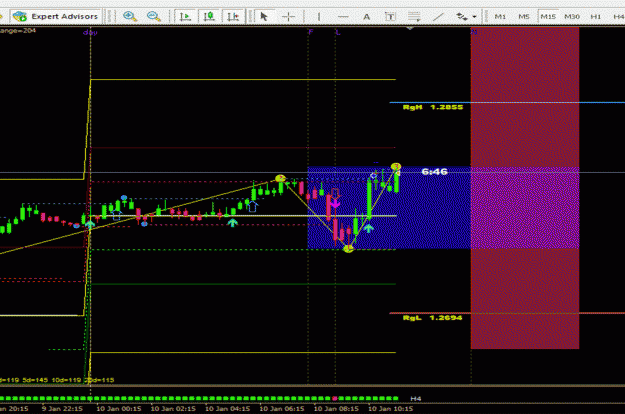625x414 pixels.
Task: Click the RgL 1.2694 level label
Action: pos(432,318)
